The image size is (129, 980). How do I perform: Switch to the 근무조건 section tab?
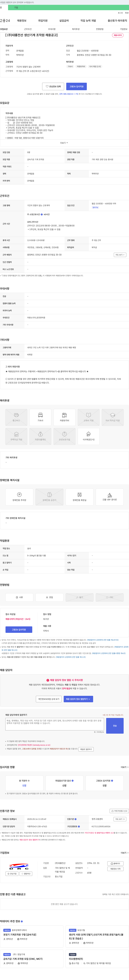(x=28, y=29)
